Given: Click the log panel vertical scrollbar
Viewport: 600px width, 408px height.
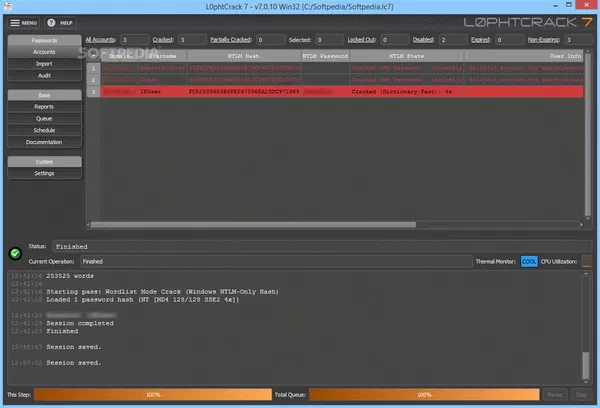Looking at the screenshot, I should (x=586, y=365).
